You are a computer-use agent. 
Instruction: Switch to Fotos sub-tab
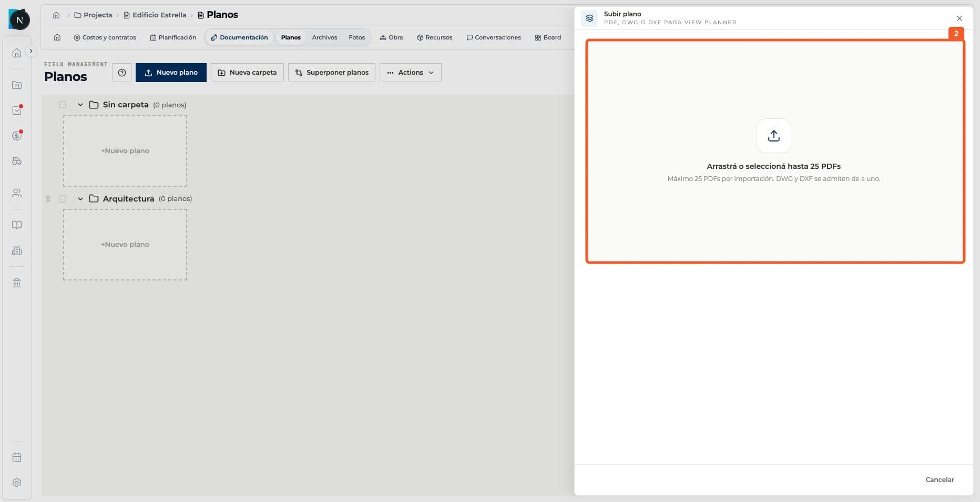tap(356, 37)
